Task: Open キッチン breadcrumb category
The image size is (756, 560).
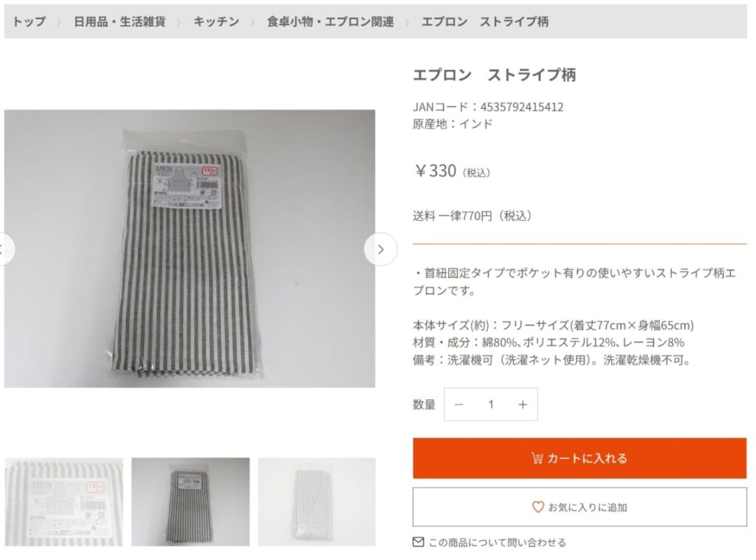Action: (x=216, y=21)
